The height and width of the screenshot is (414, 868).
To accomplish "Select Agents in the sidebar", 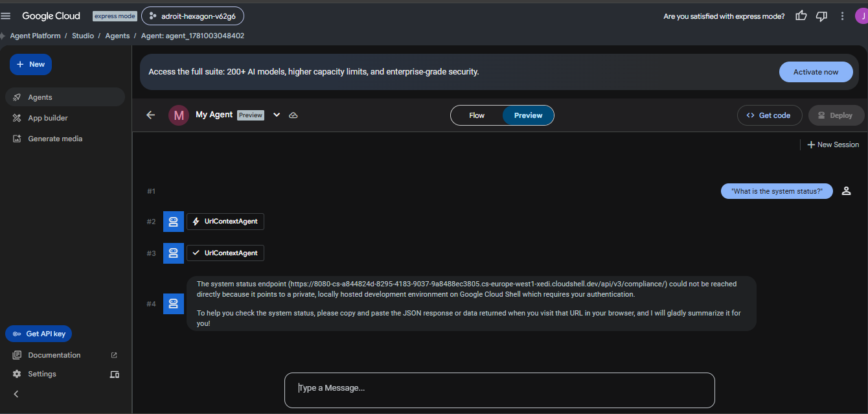I will (x=65, y=97).
